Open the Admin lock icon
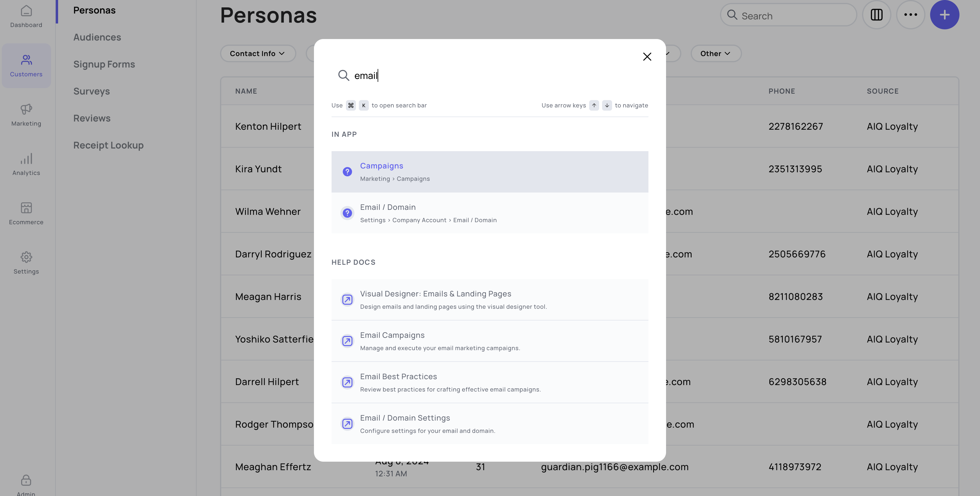The height and width of the screenshot is (496, 980). [x=26, y=480]
